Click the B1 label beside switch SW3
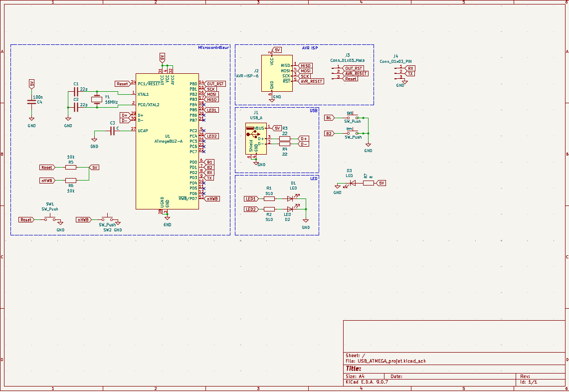 [x=329, y=118]
